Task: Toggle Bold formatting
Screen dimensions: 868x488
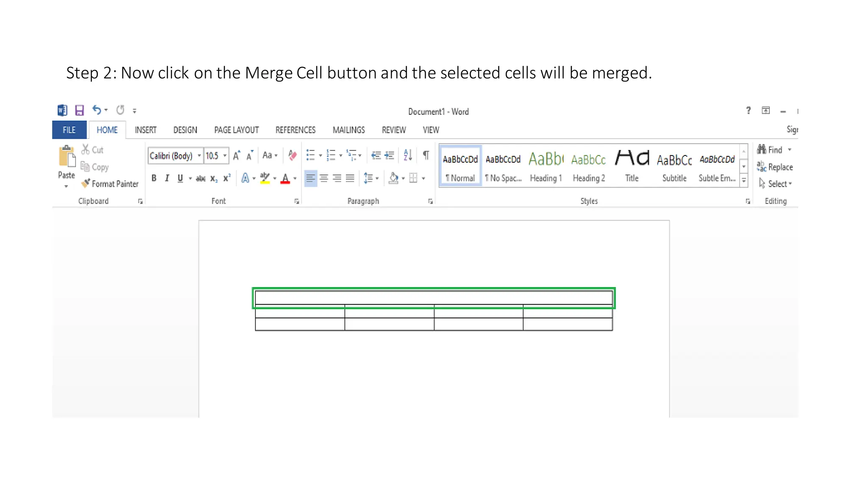Action: [x=154, y=178]
